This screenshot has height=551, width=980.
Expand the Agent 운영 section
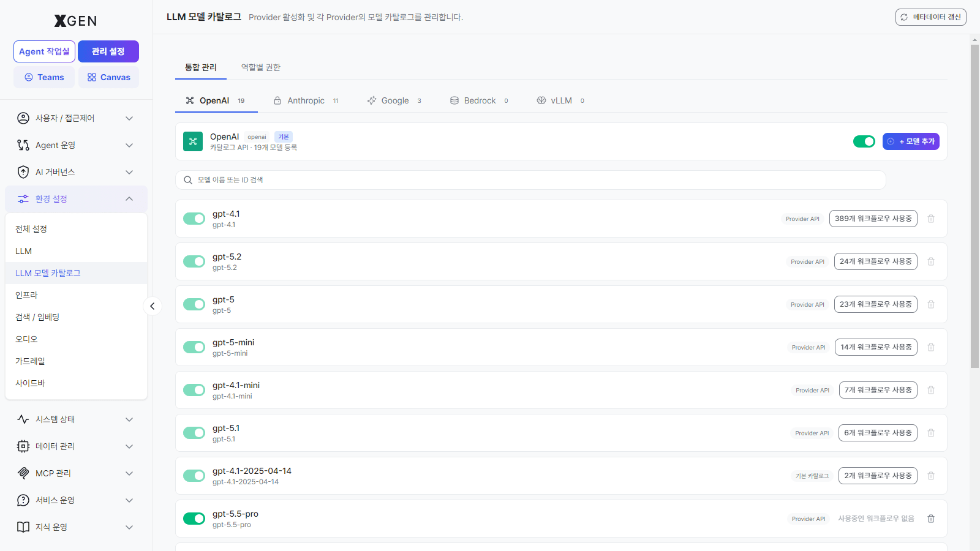coord(129,145)
